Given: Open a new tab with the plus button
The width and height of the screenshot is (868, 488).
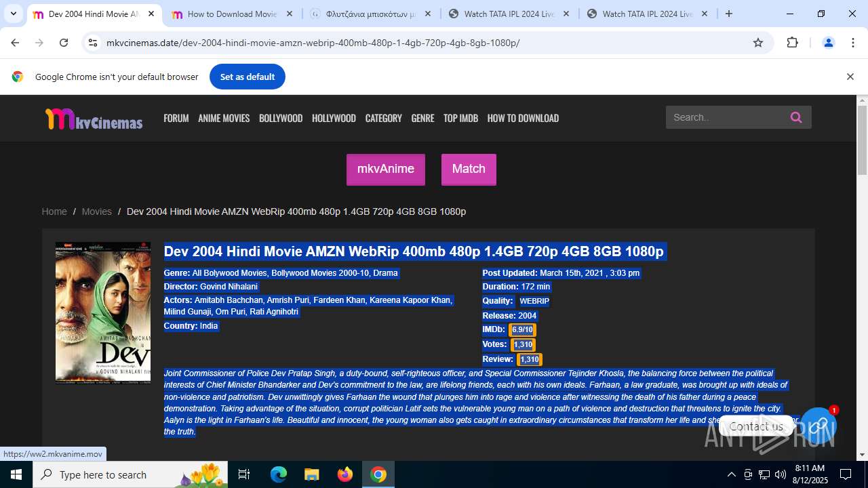Looking at the screenshot, I should [x=729, y=14].
